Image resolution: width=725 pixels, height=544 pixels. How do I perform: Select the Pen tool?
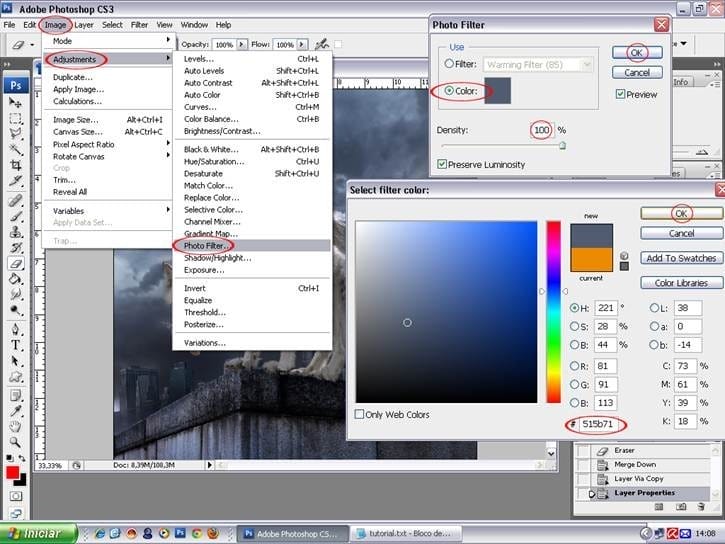(x=15, y=330)
